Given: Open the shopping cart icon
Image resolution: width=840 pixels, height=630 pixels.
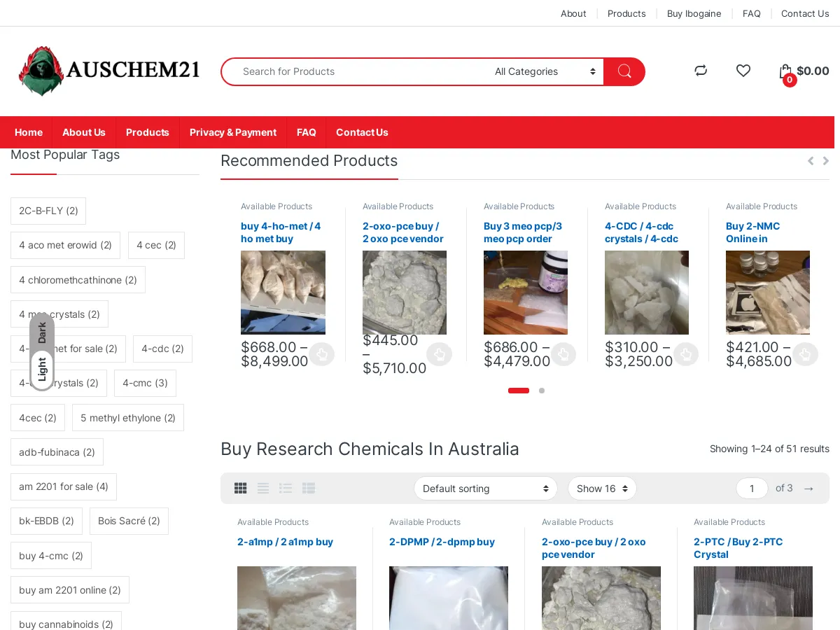Looking at the screenshot, I should point(785,71).
